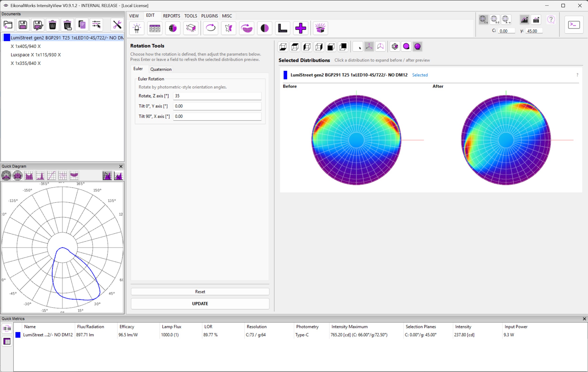The height and width of the screenshot is (372, 588).
Task: Switch Quick Diagram to full polar plot
Action: tap(18, 175)
